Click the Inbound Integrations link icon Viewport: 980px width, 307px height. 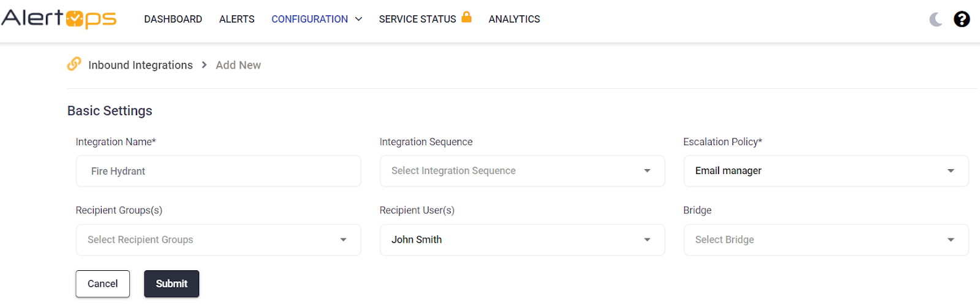[74, 64]
